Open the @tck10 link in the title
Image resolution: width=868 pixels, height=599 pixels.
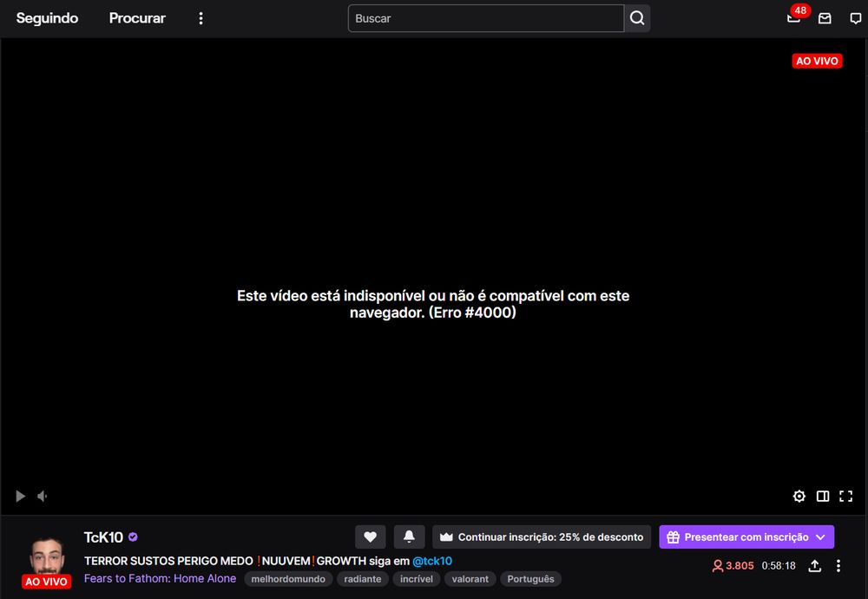(x=432, y=561)
